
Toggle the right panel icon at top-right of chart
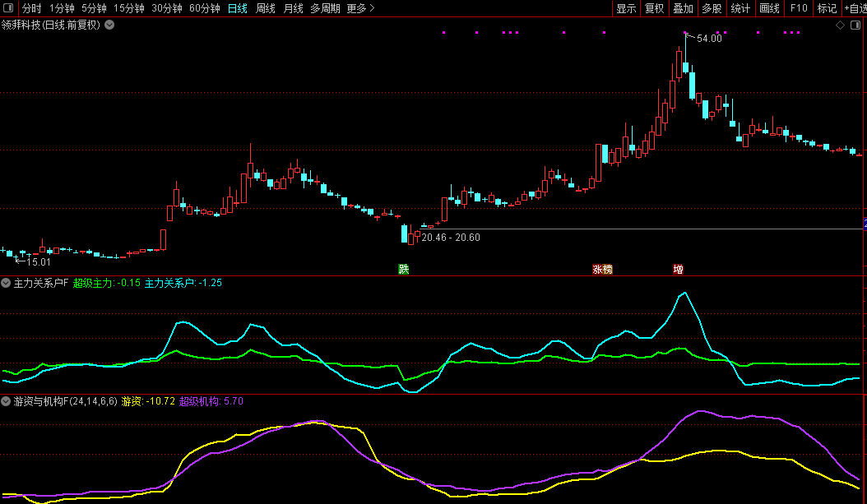click(855, 25)
